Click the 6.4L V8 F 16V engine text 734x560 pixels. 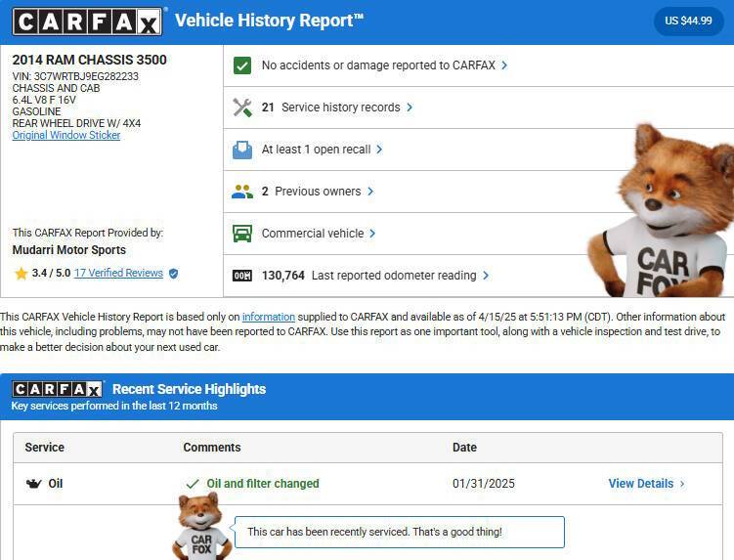(44, 100)
